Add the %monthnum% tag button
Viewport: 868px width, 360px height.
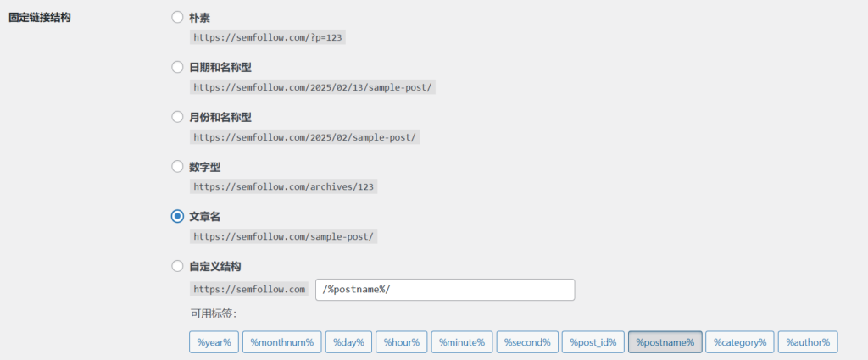pyautogui.click(x=282, y=342)
